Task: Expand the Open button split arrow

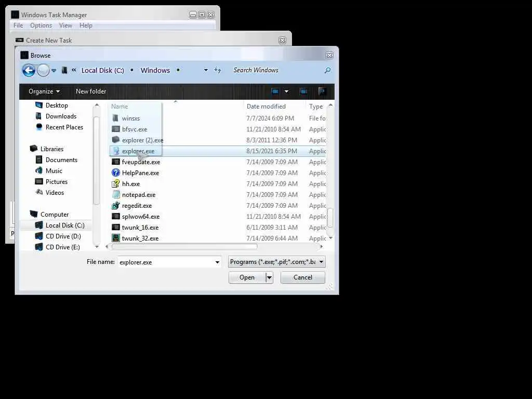Action: point(270,277)
